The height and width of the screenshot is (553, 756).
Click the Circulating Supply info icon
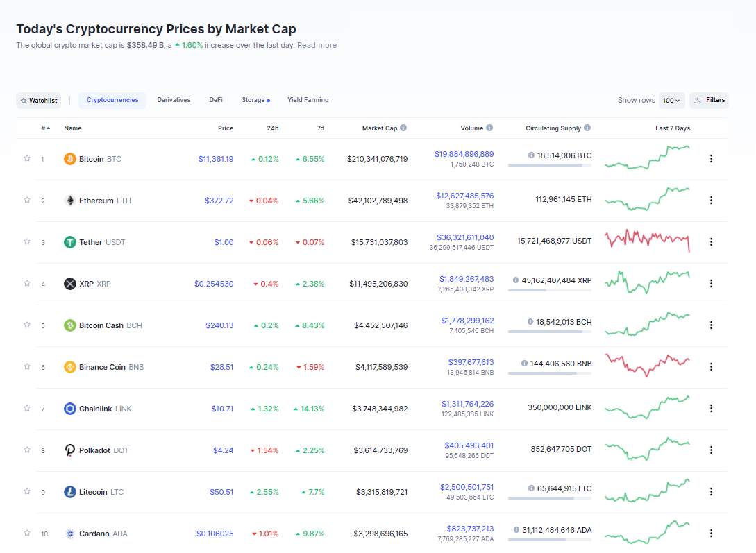coord(587,128)
